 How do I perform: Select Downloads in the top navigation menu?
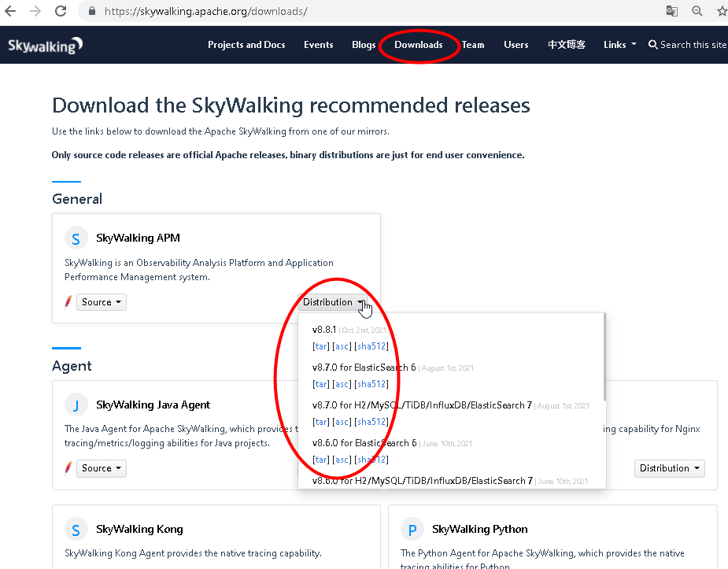click(x=418, y=45)
